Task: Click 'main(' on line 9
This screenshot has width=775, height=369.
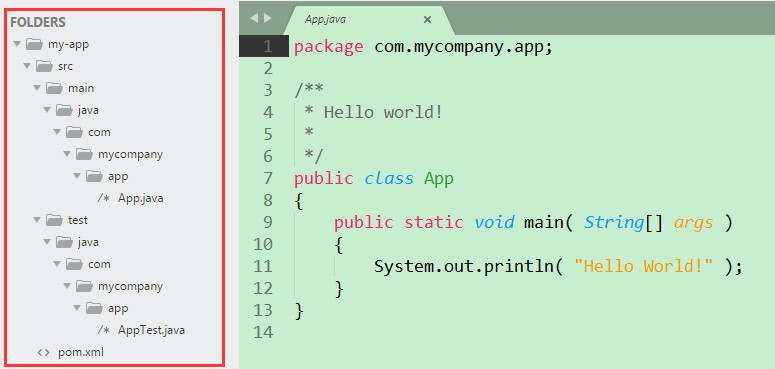Action: click(x=549, y=223)
